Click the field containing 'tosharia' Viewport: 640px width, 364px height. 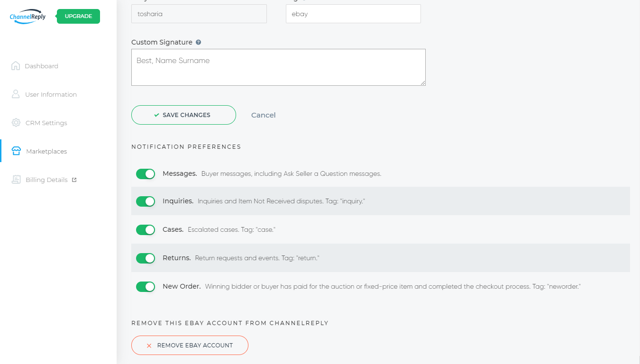pos(199,14)
